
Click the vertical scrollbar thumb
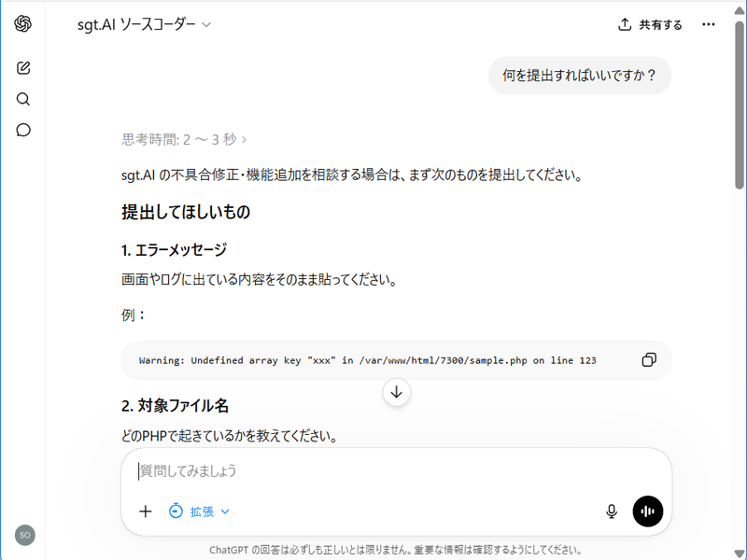[x=740, y=105]
